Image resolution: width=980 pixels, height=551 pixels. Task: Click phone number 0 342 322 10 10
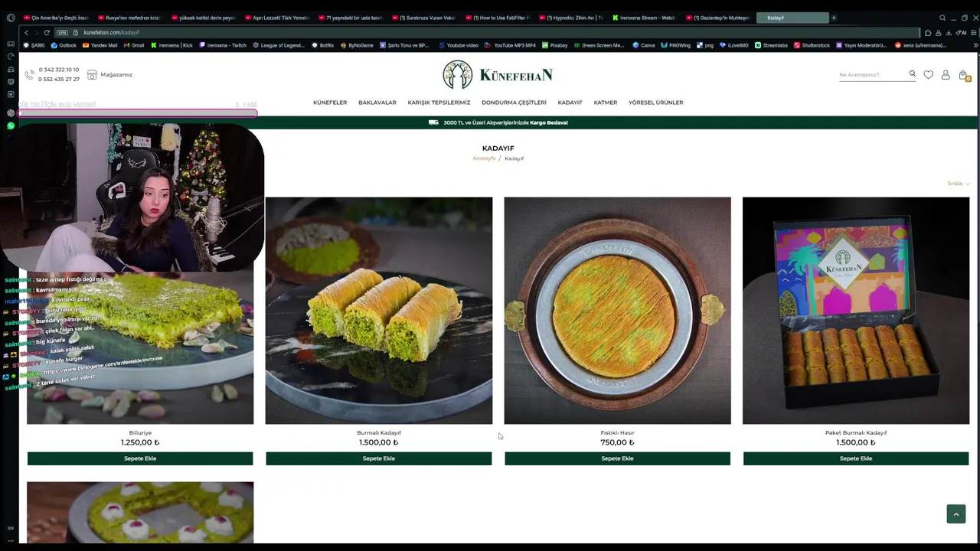coord(59,70)
